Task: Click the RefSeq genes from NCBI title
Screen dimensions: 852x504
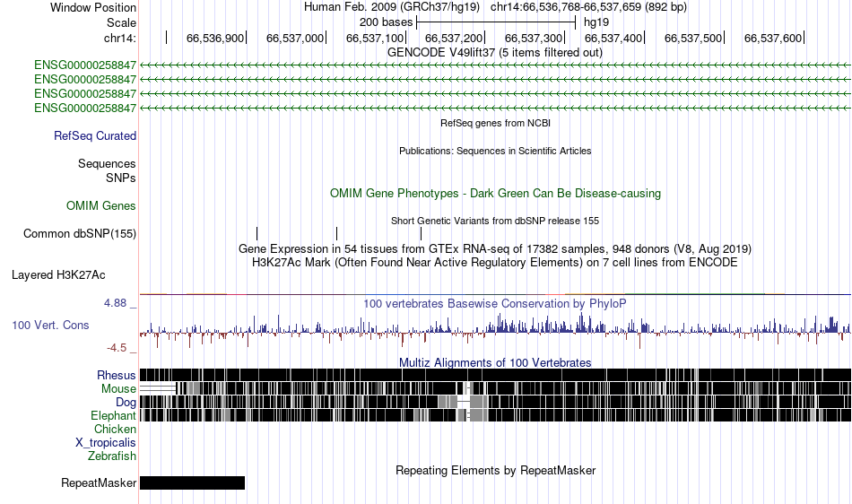Action: [x=496, y=123]
